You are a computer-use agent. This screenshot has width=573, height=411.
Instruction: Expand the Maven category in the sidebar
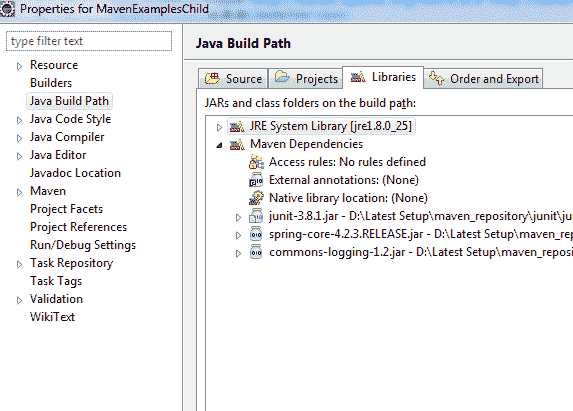pos(19,192)
